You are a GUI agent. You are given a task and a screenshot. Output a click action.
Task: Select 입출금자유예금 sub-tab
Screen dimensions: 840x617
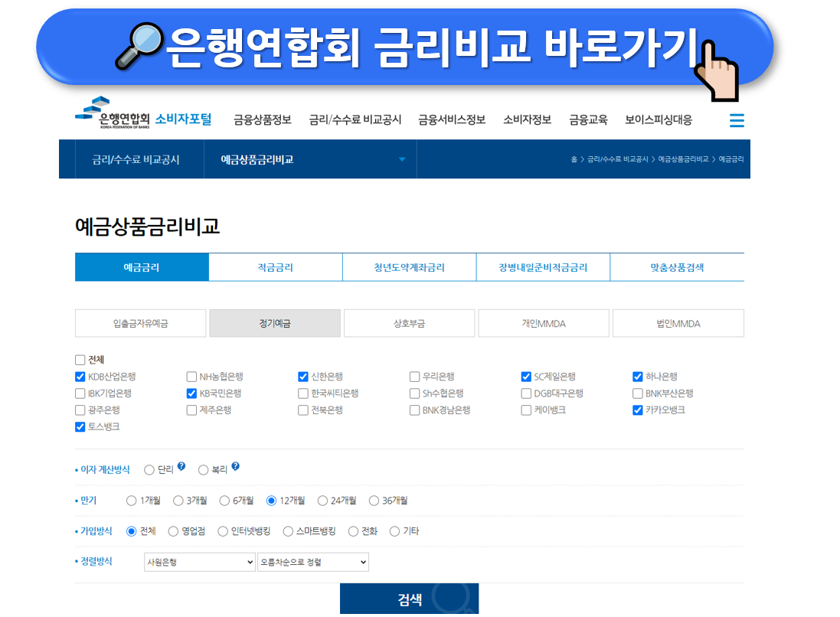pos(140,323)
